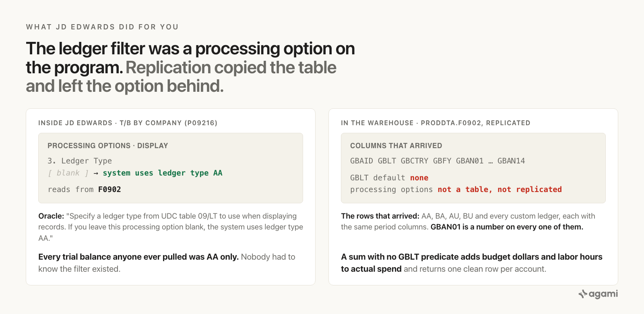Click green text 'system uses ledger type AA'
The height and width of the screenshot is (314, 644).
tap(163, 173)
